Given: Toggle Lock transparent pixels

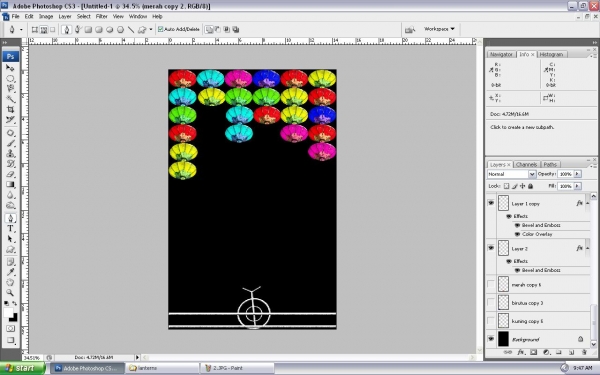Looking at the screenshot, I should click(x=506, y=186).
